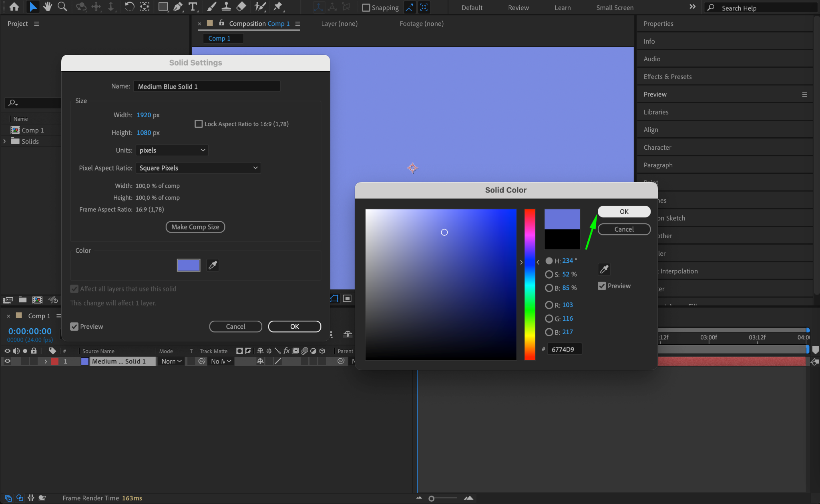Open the Effects & Presets panel
The height and width of the screenshot is (504, 820).
pyautogui.click(x=667, y=76)
